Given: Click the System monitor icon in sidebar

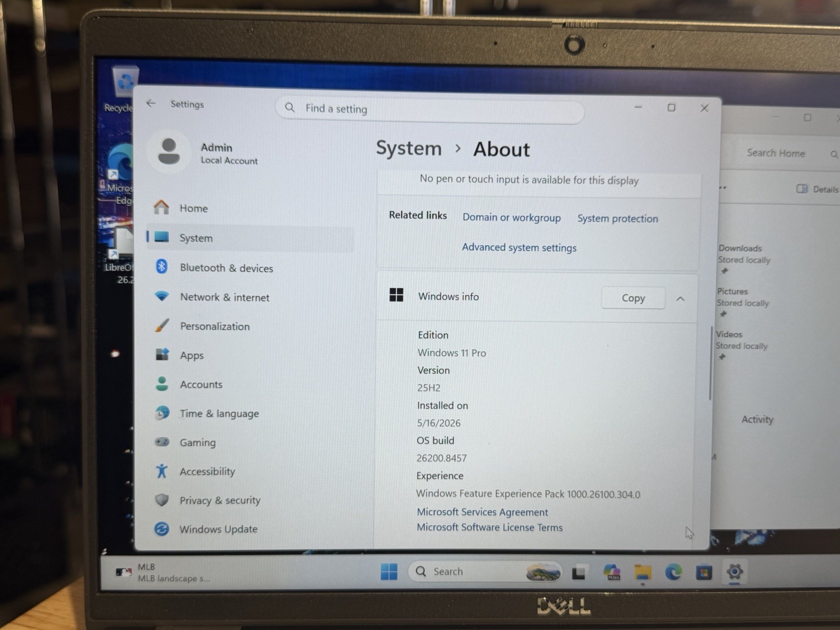Looking at the screenshot, I should [x=162, y=237].
